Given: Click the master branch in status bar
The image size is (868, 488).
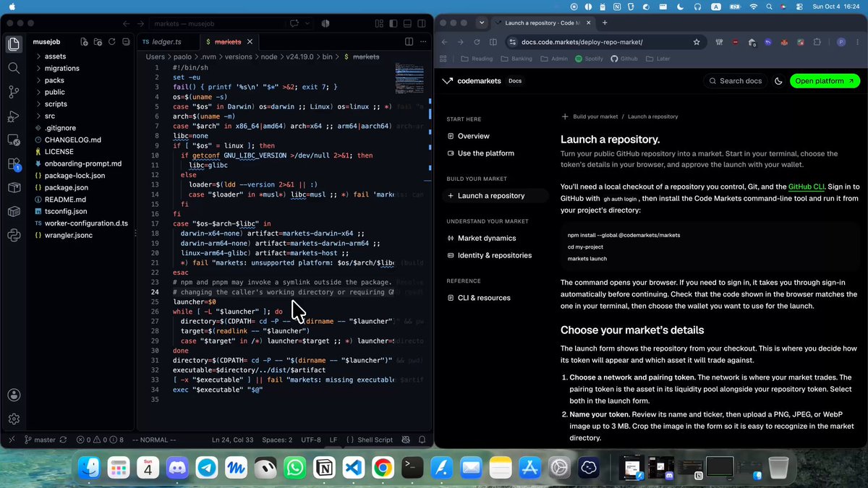Looking at the screenshot, I should coord(40,440).
